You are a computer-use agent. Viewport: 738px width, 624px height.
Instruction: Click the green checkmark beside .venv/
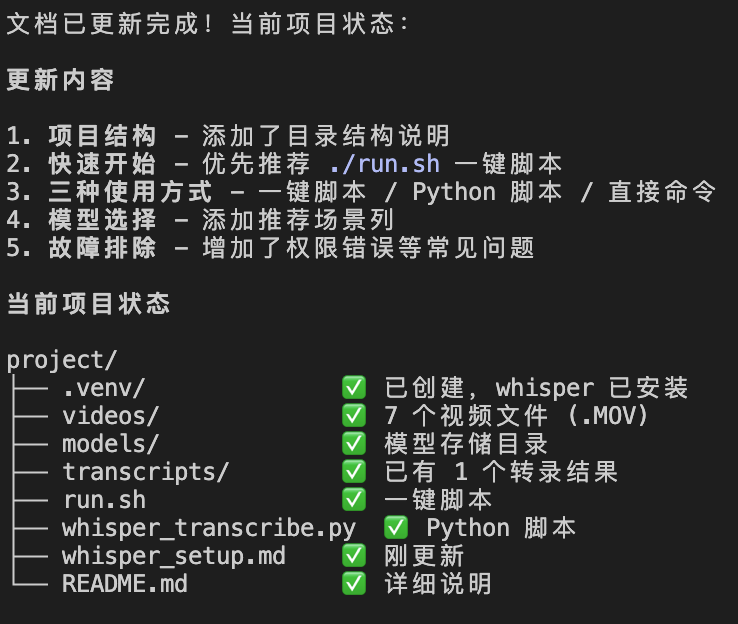[x=353, y=387]
